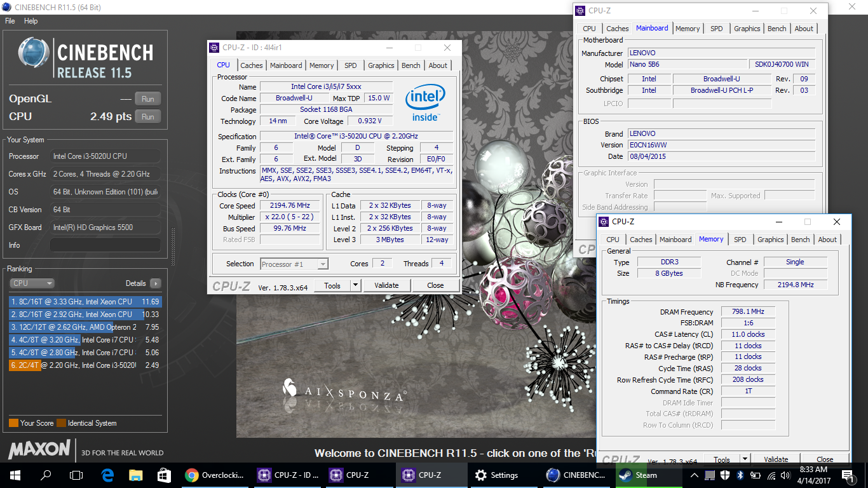Open Bench tab in CPU-Z ID window

(410, 65)
